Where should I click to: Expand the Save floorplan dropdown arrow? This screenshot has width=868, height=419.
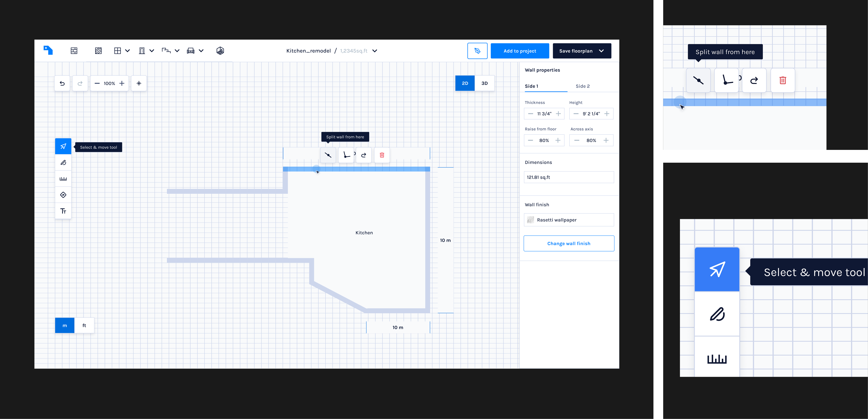pyautogui.click(x=602, y=51)
